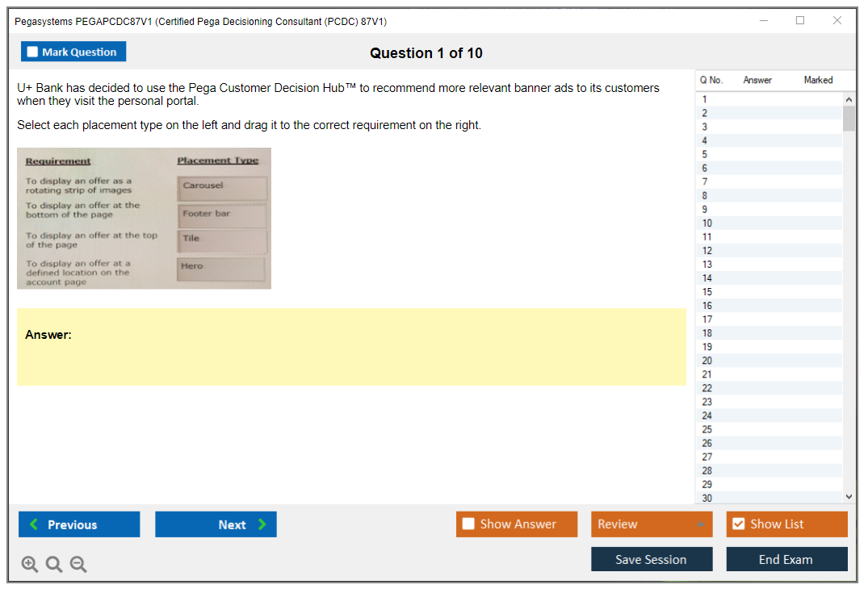This screenshot has width=868, height=593.
Task: Go to the Previous question
Action: [79, 524]
